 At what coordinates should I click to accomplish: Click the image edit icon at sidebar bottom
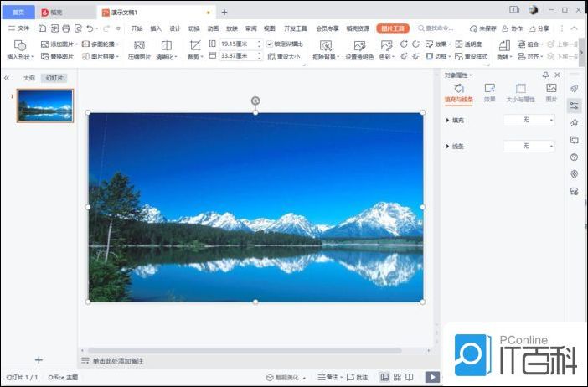(x=574, y=192)
